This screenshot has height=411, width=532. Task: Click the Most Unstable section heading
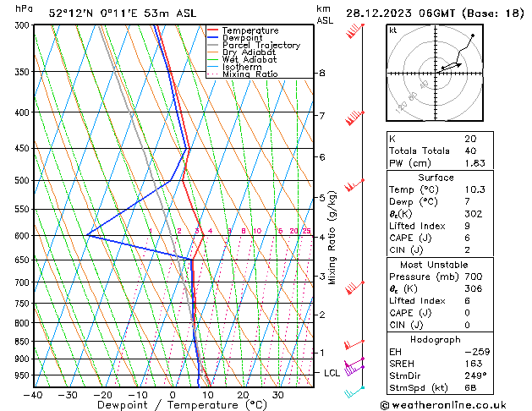[434, 265]
